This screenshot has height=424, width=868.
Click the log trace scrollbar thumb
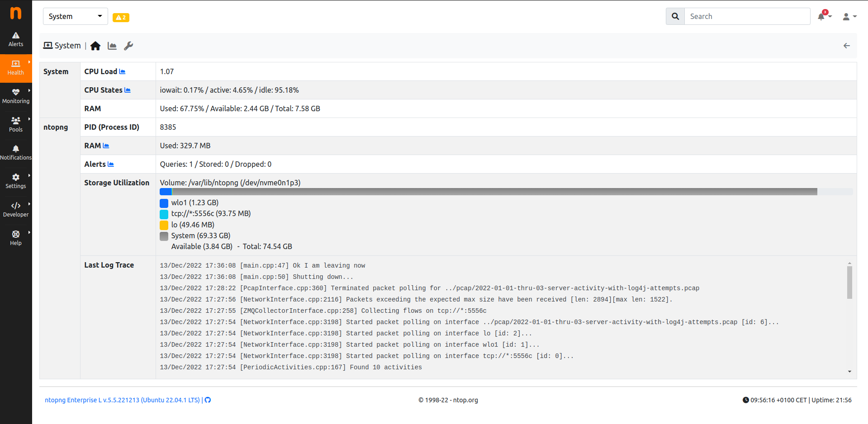[849, 283]
